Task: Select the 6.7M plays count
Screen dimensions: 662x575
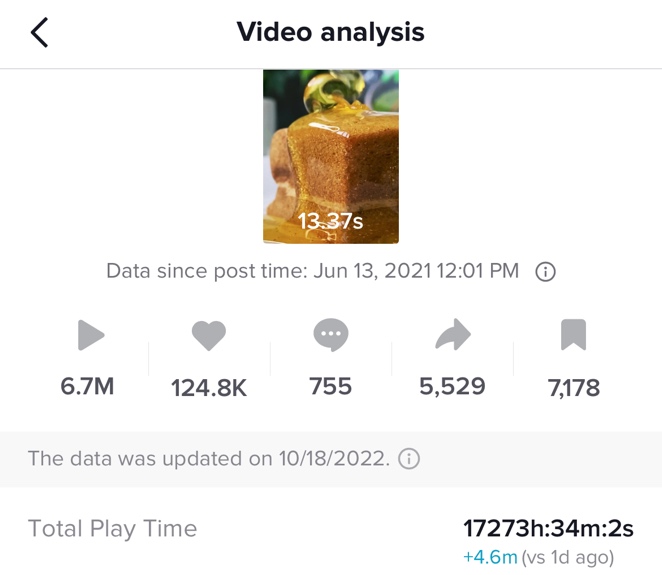Action: click(88, 387)
